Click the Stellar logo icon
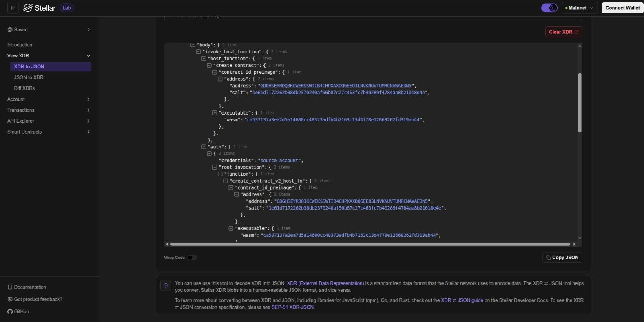Screen dimensions: 644x322 pos(27,8)
